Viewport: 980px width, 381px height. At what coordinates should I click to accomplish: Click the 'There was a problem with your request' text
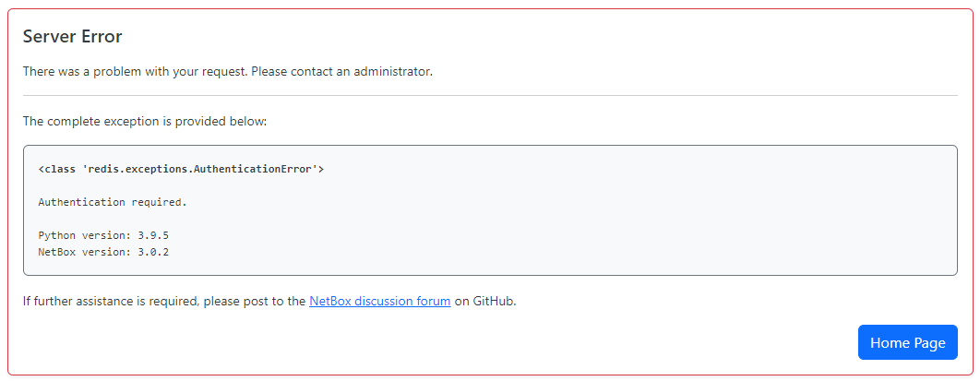coord(136,71)
